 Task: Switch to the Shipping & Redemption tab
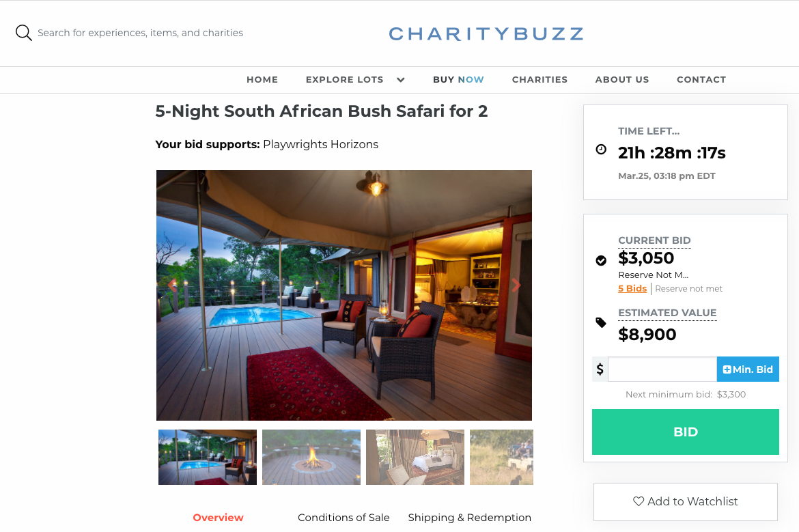[x=469, y=518]
